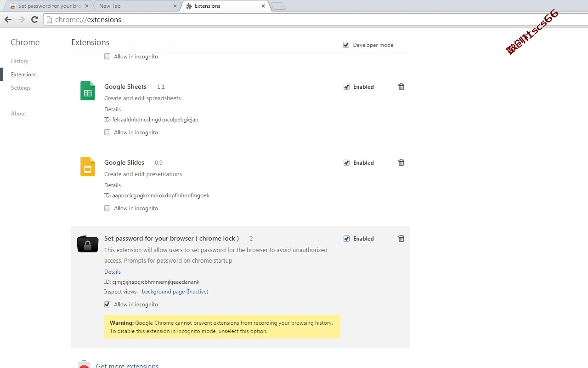Click 'Create and edit presentations' description
The image size is (588, 368).
(x=143, y=174)
